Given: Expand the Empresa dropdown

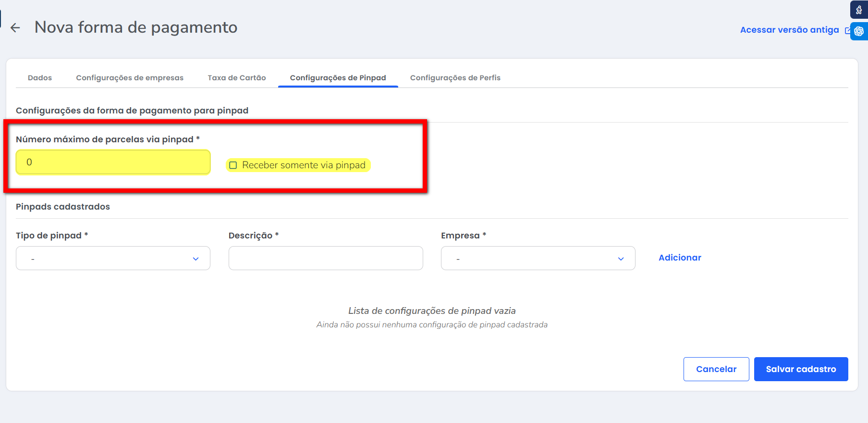Looking at the screenshot, I should 538,259.
